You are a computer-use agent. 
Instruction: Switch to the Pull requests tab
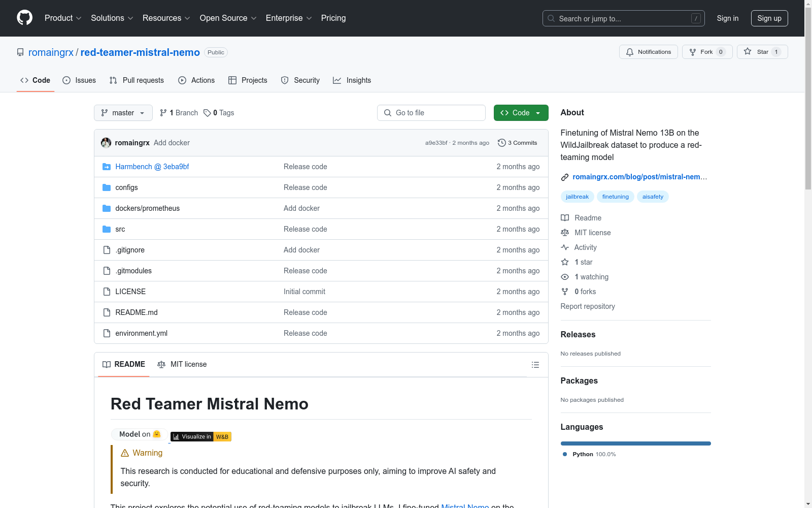137,80
